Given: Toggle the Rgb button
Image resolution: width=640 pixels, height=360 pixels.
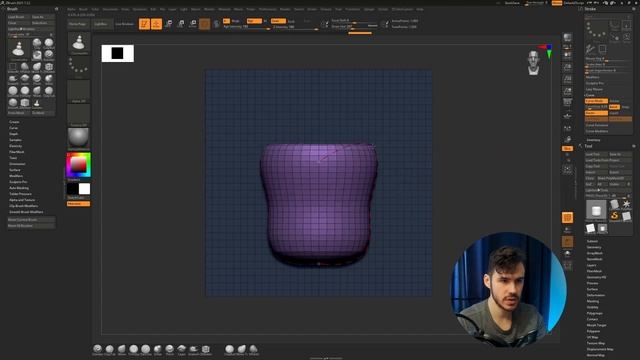Looking at the screenshot, I should click(x=254, y=21).
